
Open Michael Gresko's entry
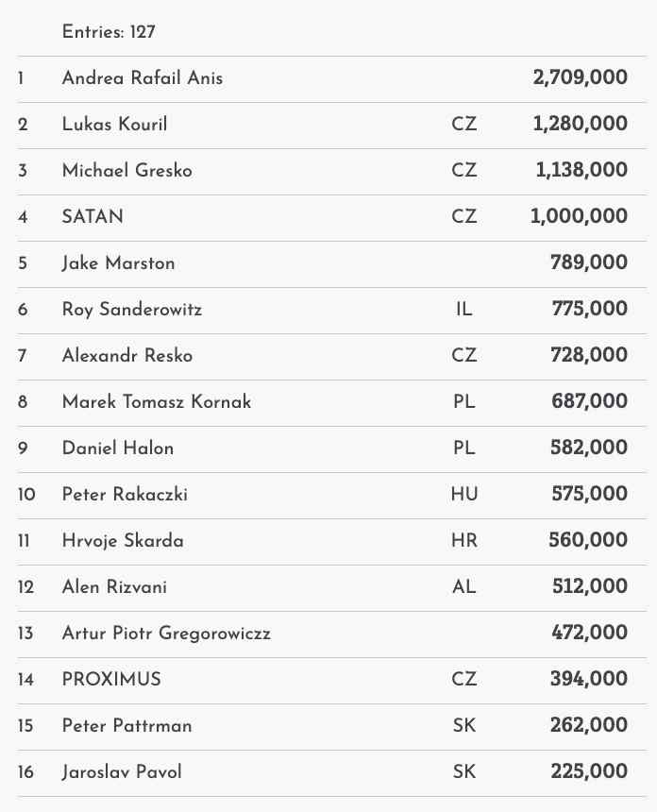pyautogui.click(x=126, y=171)
